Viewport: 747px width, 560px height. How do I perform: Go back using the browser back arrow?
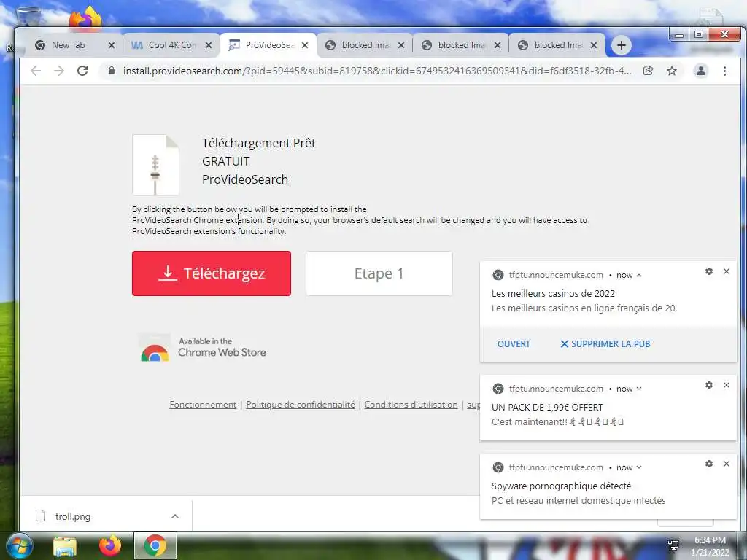pyautogui.click(x=36, y=71)
